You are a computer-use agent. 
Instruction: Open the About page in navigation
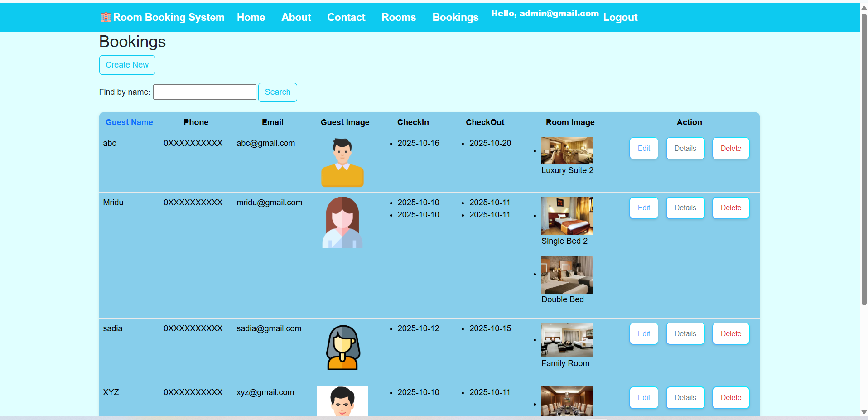click(x=296, y=18)
